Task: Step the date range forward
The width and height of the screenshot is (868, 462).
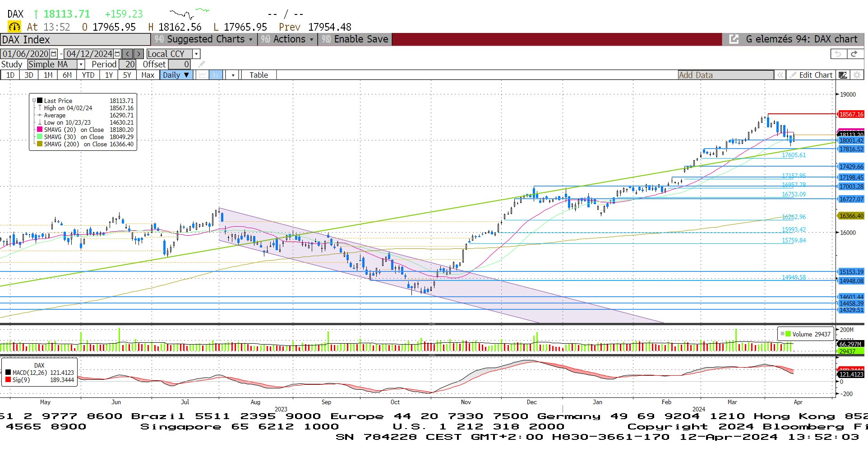Action: pyautogui.click(x=139, y=54)
